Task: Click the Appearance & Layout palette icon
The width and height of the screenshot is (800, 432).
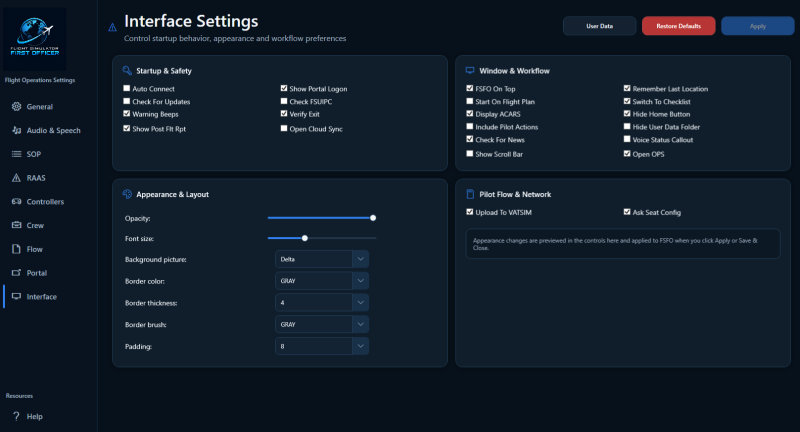Action: click(x=127, y=194)
